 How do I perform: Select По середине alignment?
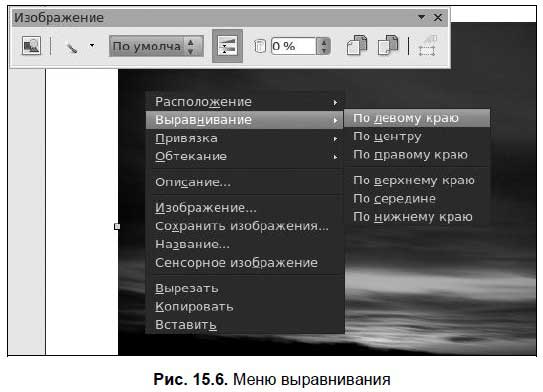tap(417, 198)
